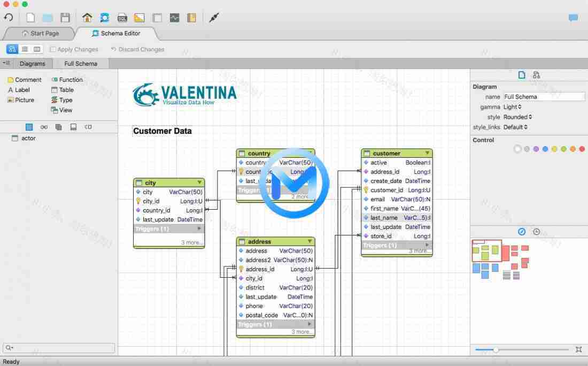Select the Picture tool

(22, 100)
